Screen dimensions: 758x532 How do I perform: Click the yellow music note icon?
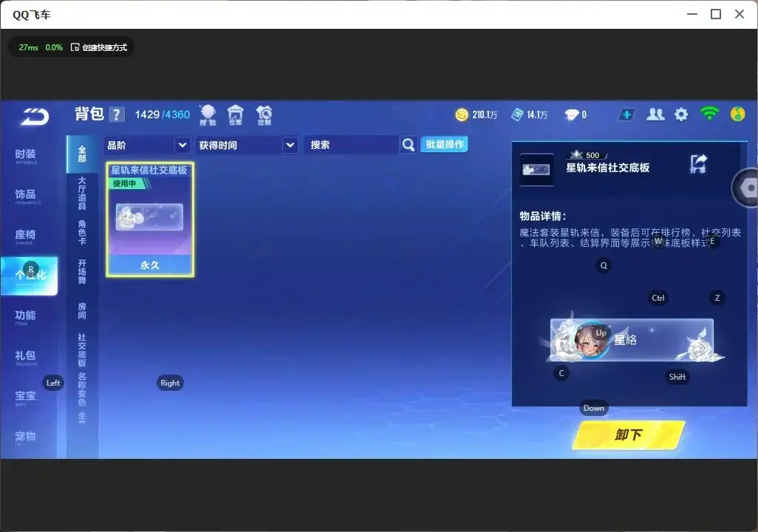click(x=737, y=114)
